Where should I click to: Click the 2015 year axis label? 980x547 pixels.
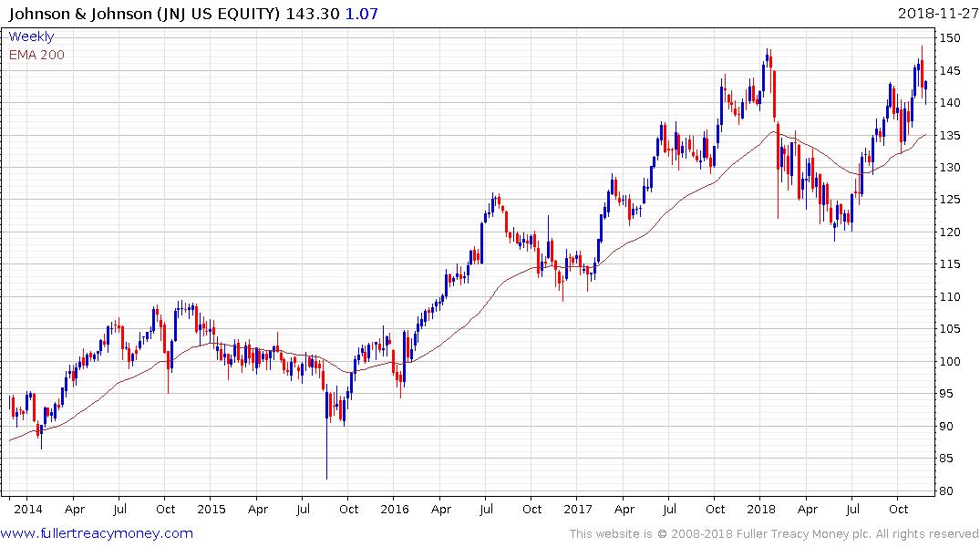(211, 509)
